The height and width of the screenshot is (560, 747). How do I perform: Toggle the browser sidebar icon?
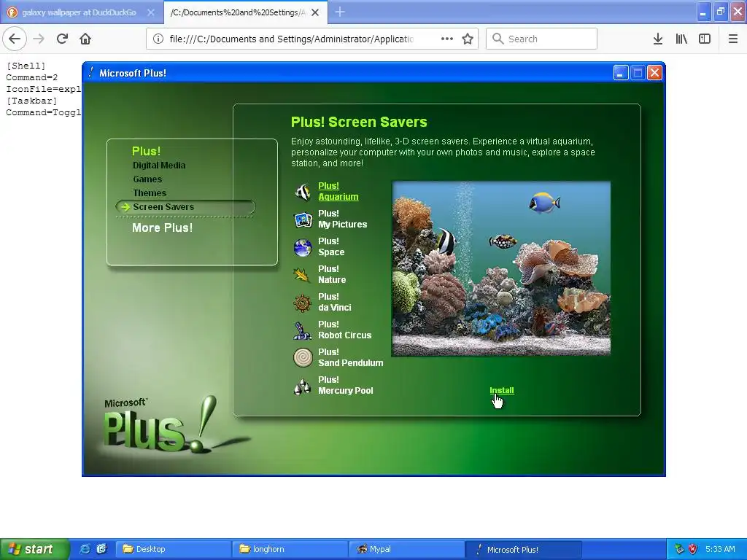705,39
